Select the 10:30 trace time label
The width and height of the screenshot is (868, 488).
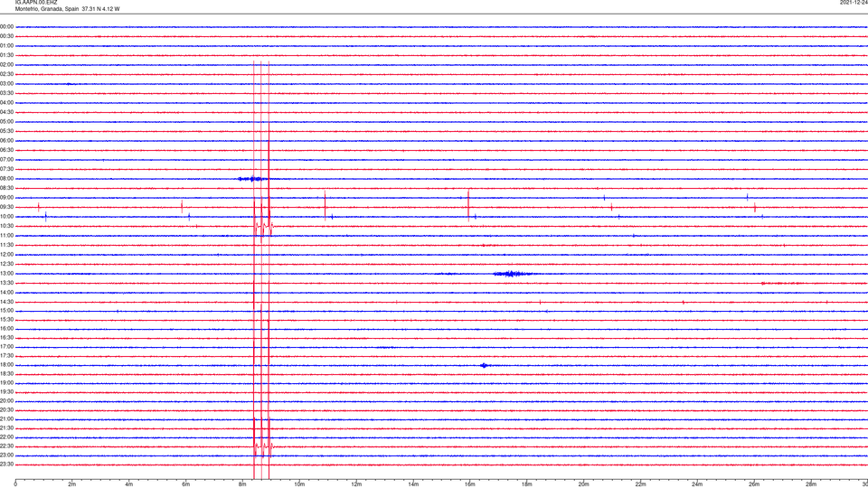pos(7,226)
